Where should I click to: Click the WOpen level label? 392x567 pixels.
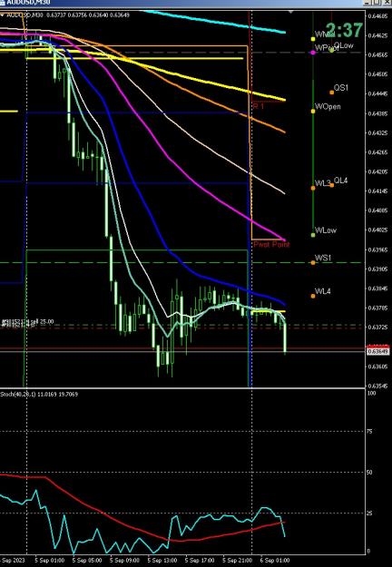(328, 107)
